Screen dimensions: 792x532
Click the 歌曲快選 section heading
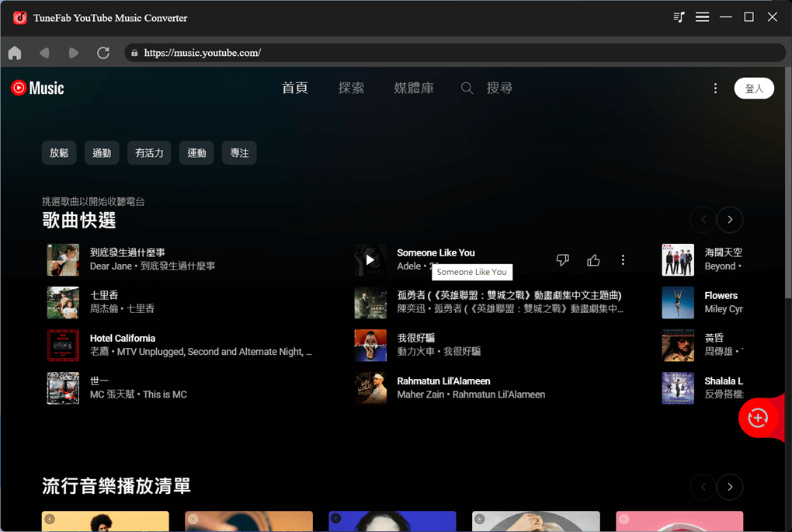click(x=78, y=221)
